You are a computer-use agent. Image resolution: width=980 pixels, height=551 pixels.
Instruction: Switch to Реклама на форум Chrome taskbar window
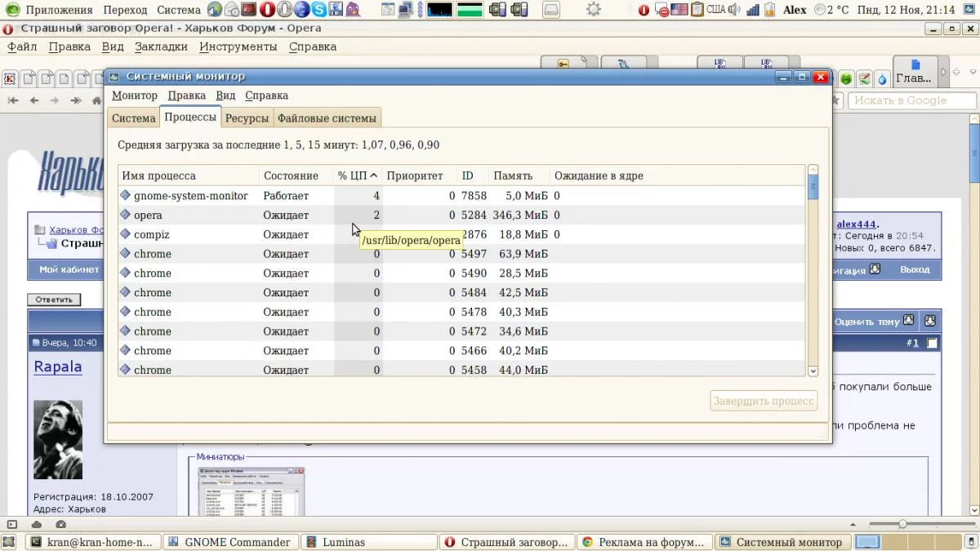click(644, 542)
